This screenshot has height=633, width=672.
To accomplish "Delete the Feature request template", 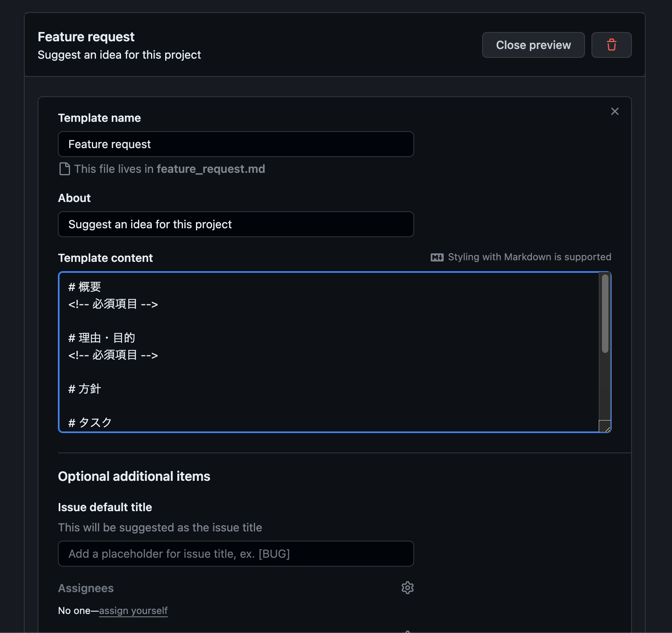I will pyautogui.click(x=611, y=45).
